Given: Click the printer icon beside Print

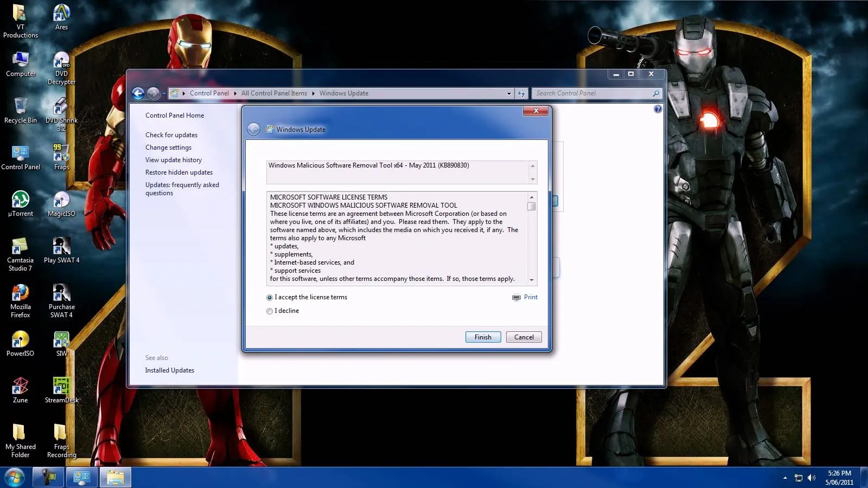Looking at the screenshot, I should tap(516, 297).
